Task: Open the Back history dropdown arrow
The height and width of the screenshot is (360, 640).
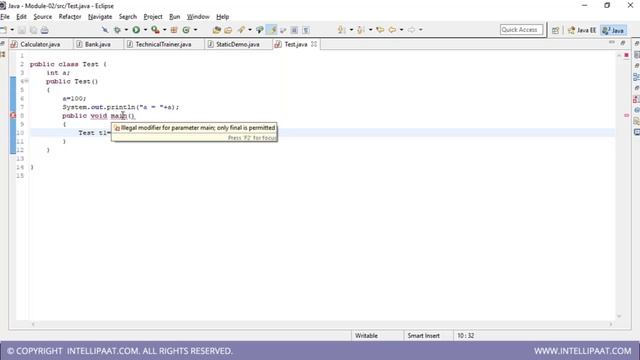Action: coord(402,30)
